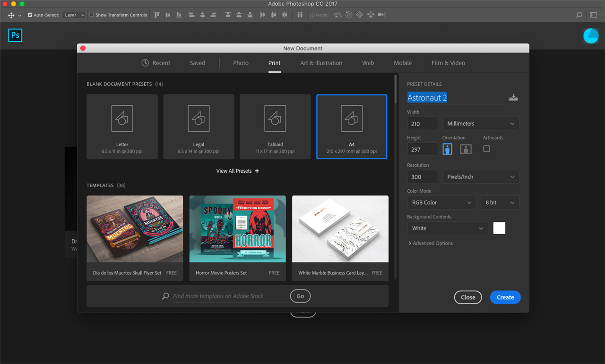
Task: Click the 3D Roll camera icon
Action: click(349, 15)
